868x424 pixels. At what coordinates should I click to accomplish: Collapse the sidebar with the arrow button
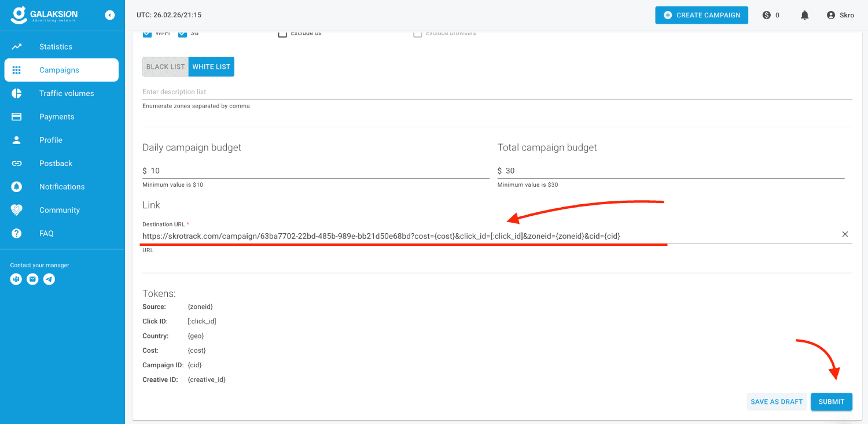[110, 15]
